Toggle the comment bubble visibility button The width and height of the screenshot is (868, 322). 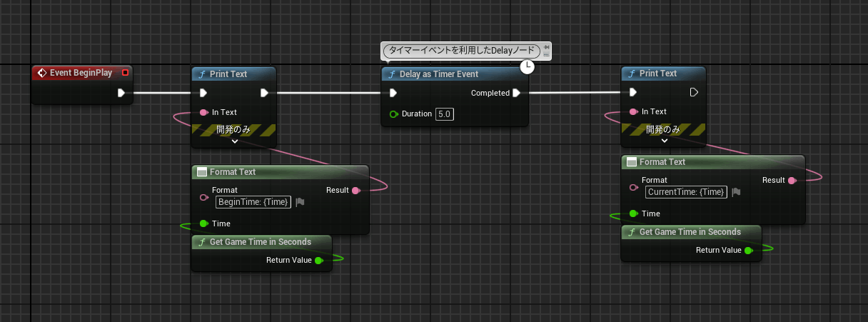[546, 54]
